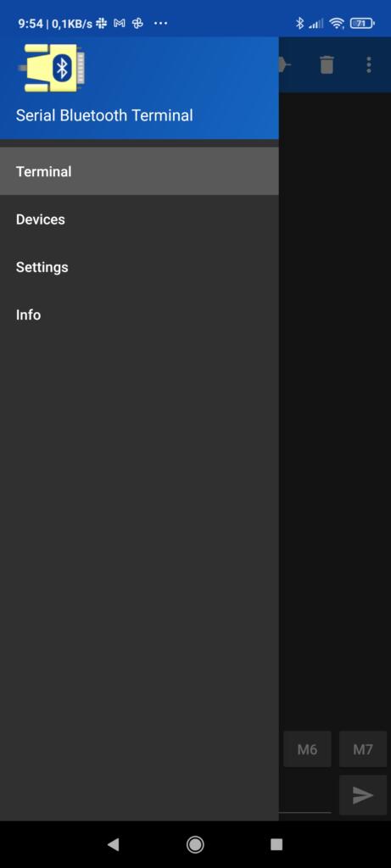Tap the cellular signal strength icon
The image size is (391, 868).
[x=316, y=23]
